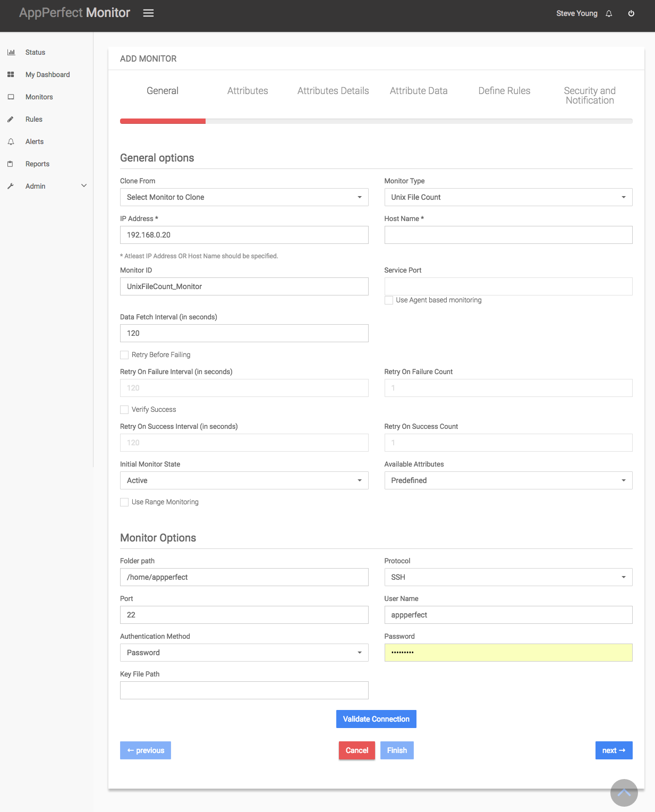Click the Monitors screen icon in sidebar
The width and height of the screenshot is (655, 812).
click(x=11, y=97)
